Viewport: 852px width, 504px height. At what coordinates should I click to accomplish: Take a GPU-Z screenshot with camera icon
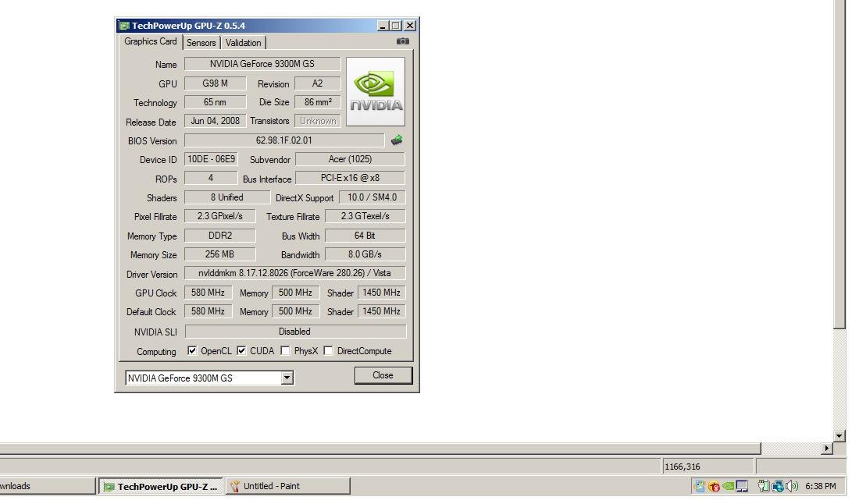(x=403, y=41)
